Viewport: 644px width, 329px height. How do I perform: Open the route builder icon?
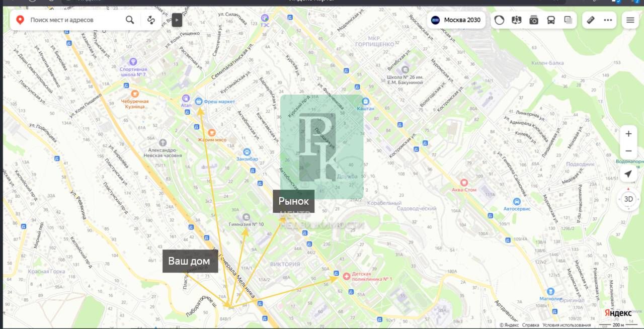(151, 20)
